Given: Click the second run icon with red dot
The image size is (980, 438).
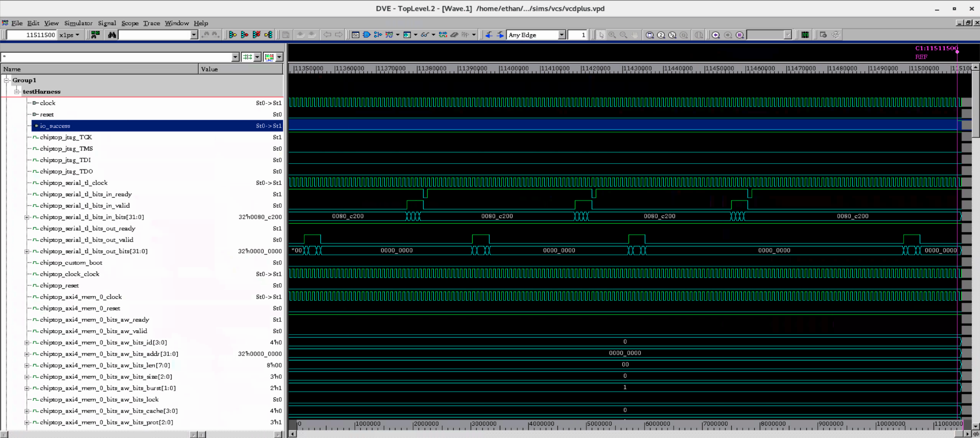Looking at the screenshot, I should tap(244, 35).
